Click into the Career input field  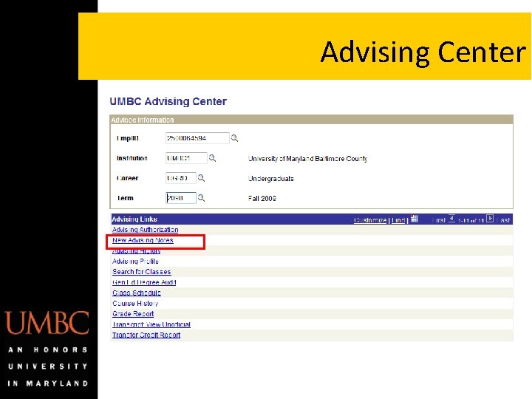(x=181, y=178)
